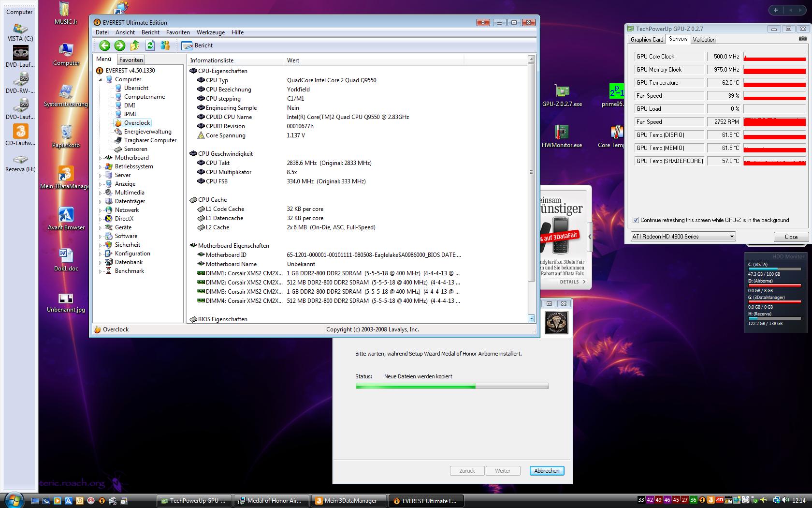Open the ATI Radeon HD 4800 Series dropdown
The width and height of the screenshot is (812, 508).
point(683,237)
